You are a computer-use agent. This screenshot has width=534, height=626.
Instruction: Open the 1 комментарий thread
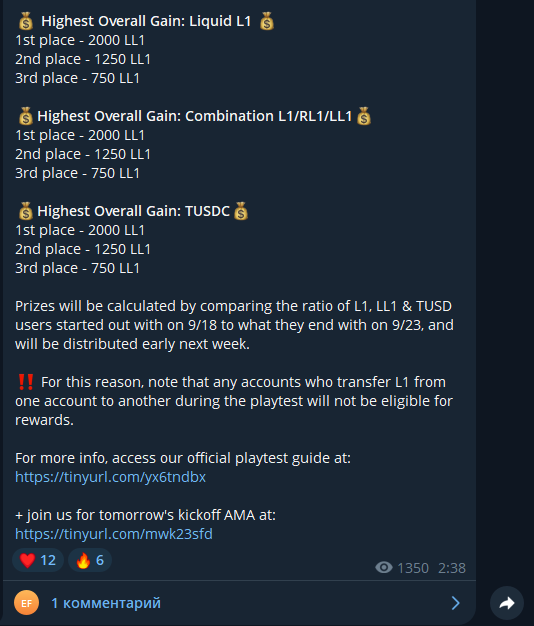106,603
